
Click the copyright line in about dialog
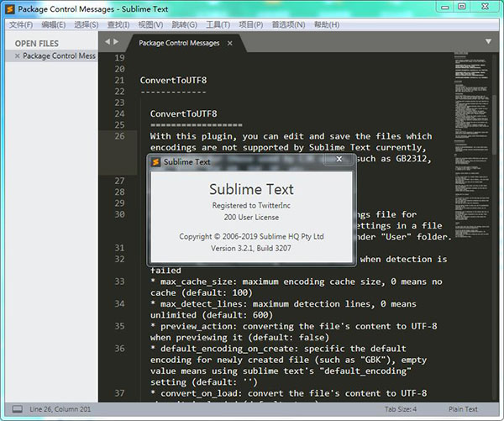pyautogui.click(x=251, y=236)
